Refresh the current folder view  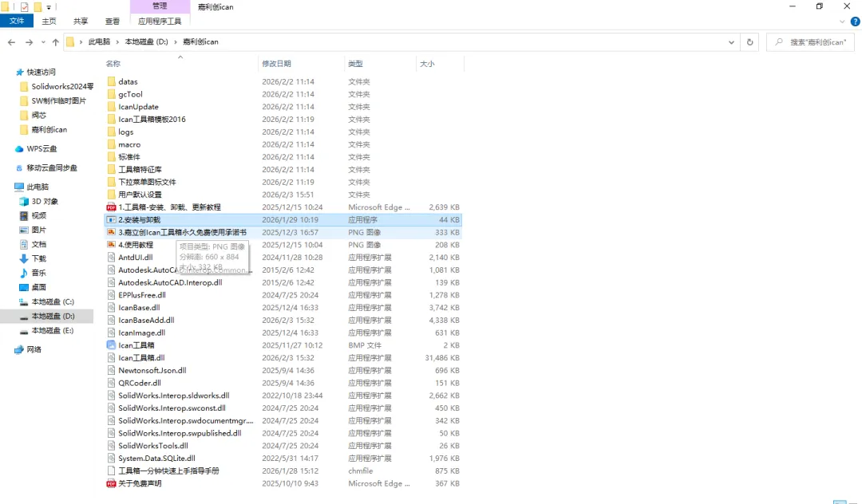pos(749,42)
